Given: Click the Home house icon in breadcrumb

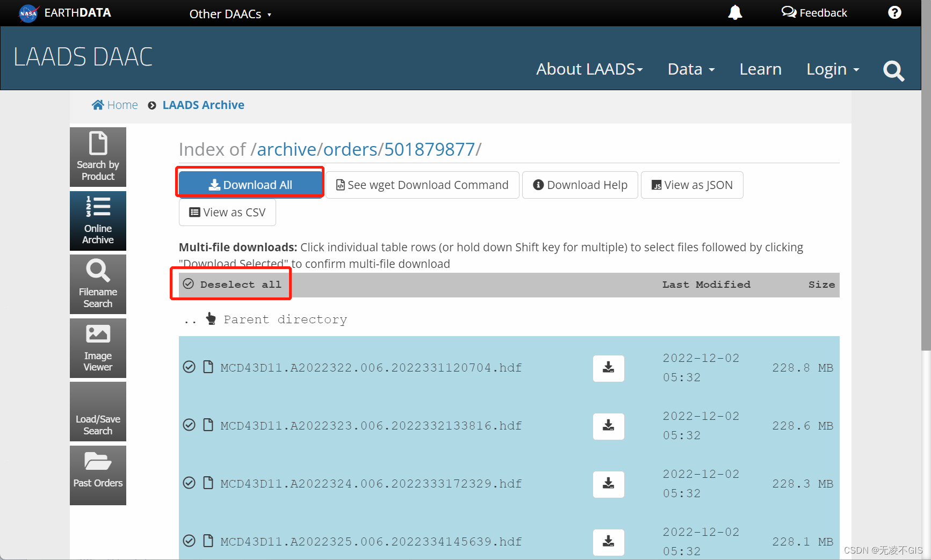Looking at the screenshot, I should tap(98, 105).
